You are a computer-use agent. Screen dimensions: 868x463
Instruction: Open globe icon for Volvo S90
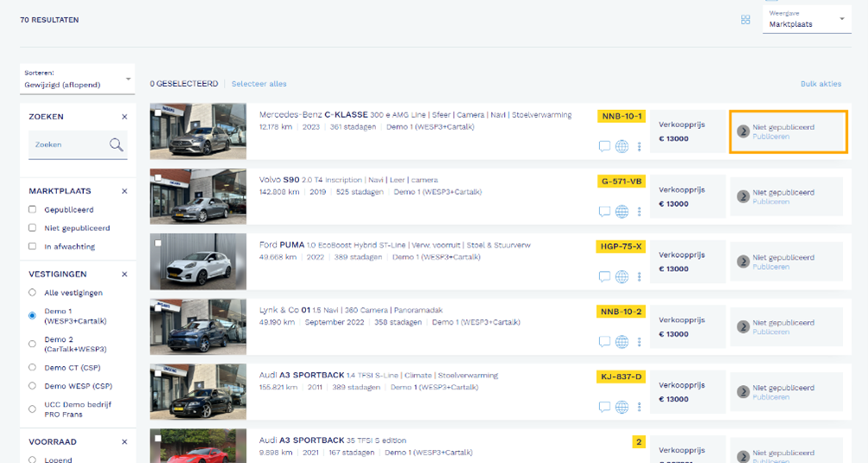point(622,211)
